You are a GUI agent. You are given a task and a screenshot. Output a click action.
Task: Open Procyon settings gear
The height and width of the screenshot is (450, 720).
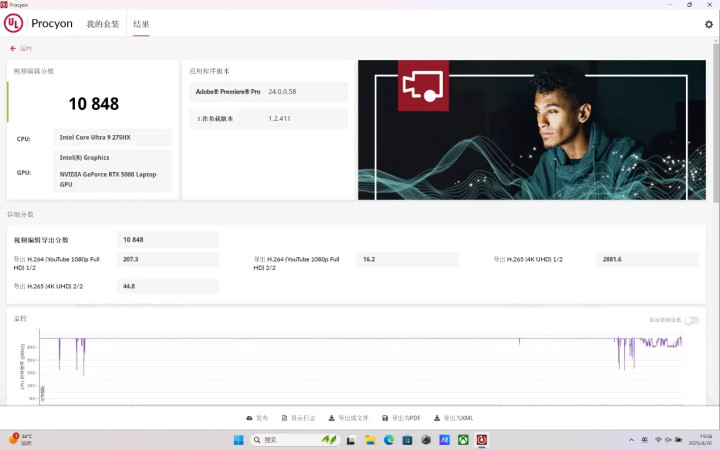point(709,24)
